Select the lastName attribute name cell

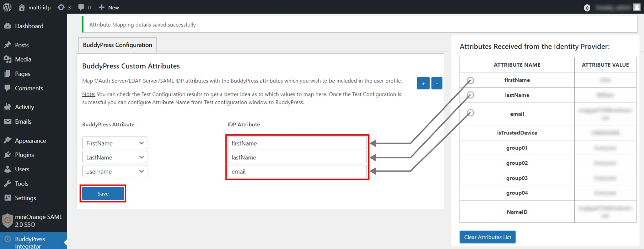tap(517, 95)
